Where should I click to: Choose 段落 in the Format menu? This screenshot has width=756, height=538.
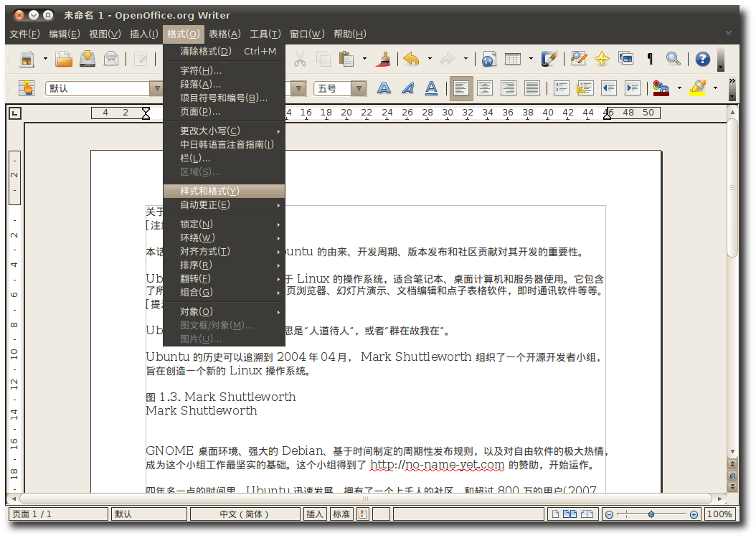click(225, 85)
